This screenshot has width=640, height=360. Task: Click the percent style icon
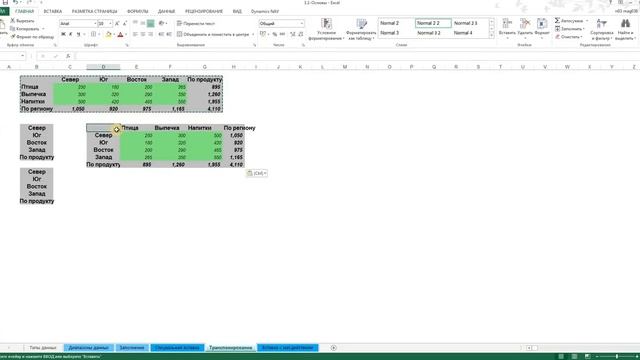(x=275, y=34)
